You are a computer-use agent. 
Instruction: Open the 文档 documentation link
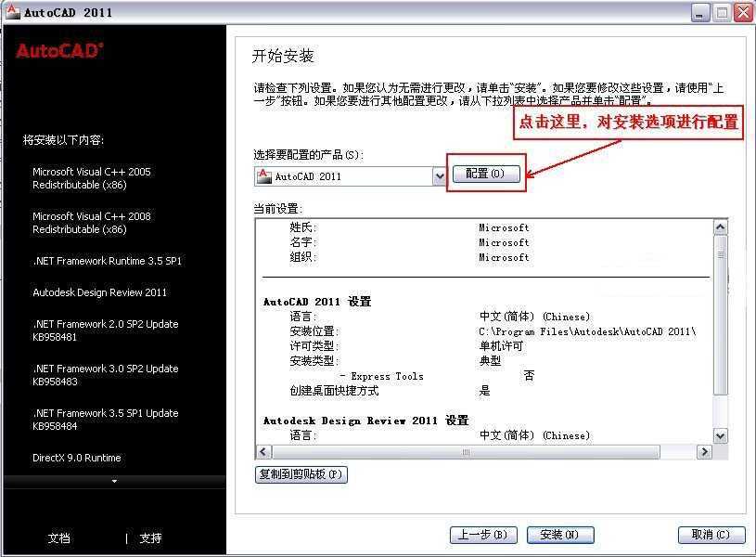tap(59, 538)
